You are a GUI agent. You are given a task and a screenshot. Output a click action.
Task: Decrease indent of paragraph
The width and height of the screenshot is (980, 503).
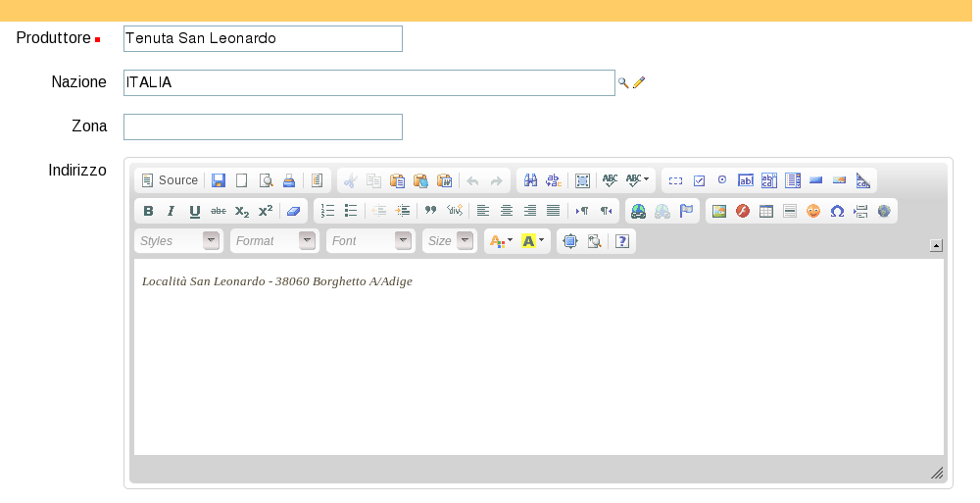click(379, 211)
